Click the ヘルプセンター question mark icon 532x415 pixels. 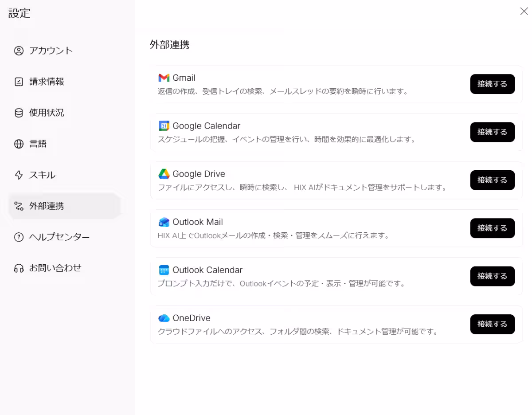pos(19,237)
